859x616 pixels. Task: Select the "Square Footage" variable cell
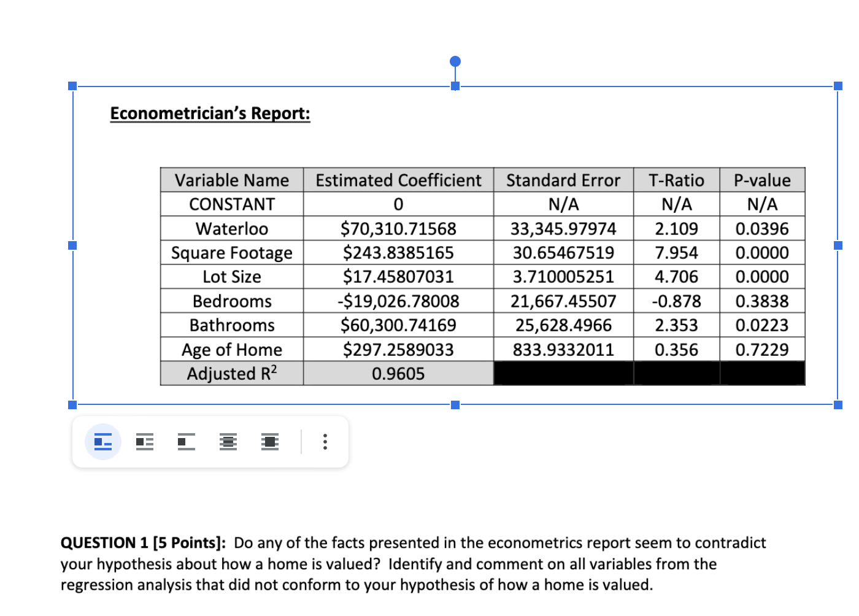click(x=232, y=253)
